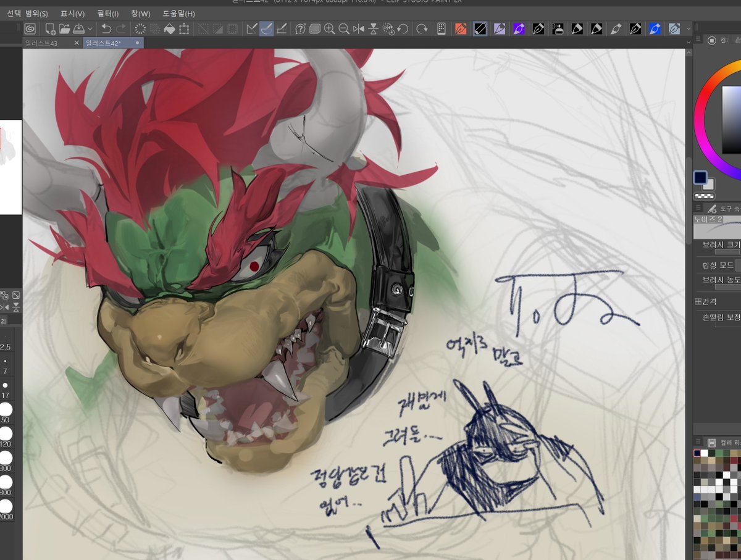Adjust the 브러시 크기 slider
Image resolution: width=741 pixels, height=560 pixels.
tap(728, 252)
